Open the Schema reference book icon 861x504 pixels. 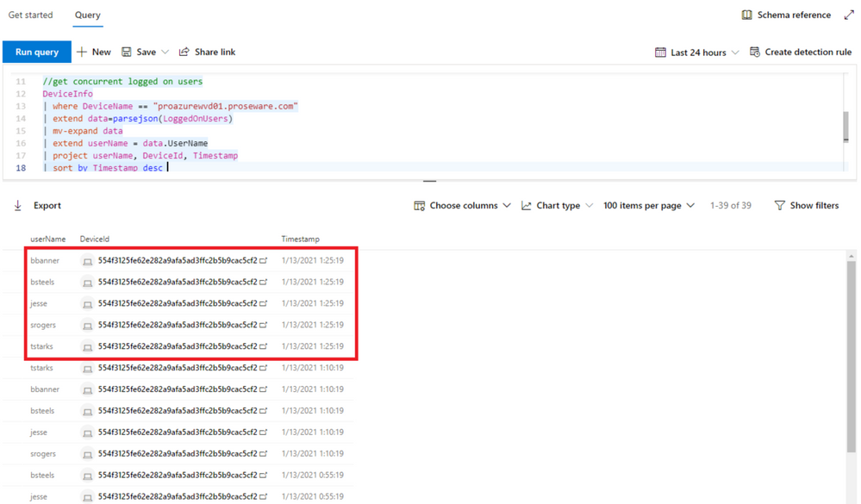point(747,16)
